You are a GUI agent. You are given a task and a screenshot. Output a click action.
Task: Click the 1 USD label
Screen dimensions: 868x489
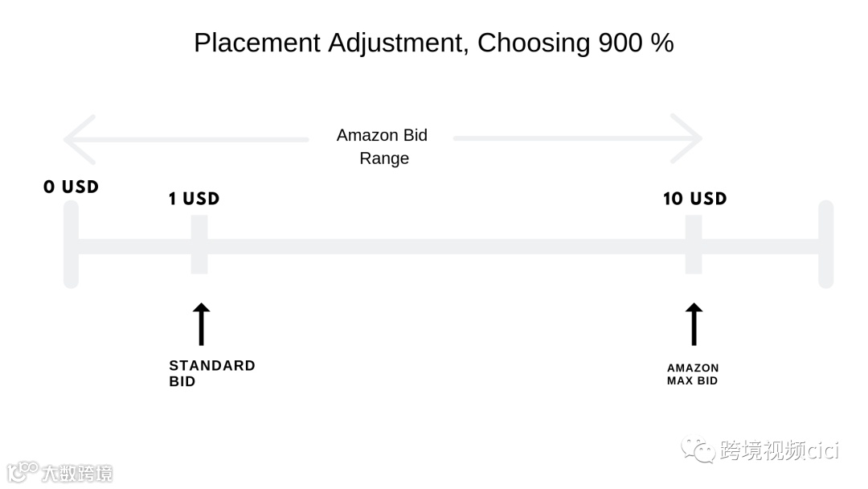(194, 199)
